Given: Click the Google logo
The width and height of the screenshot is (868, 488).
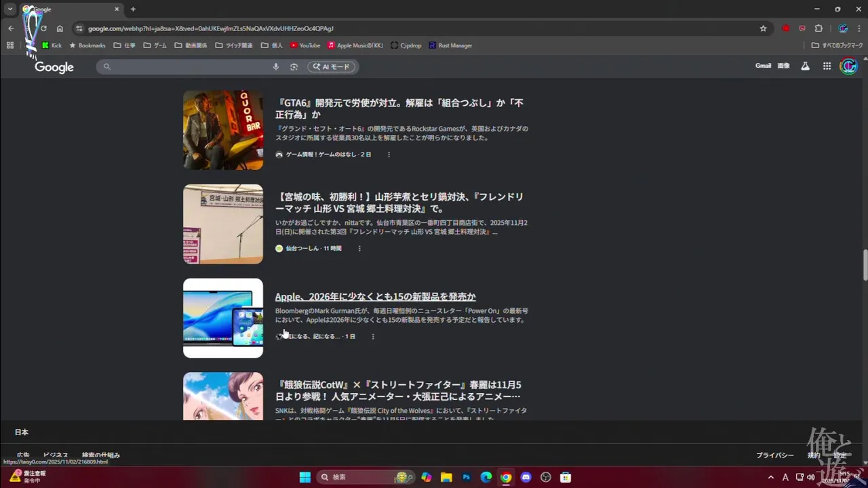Looking at the screenshot, I should coord(54,67).
